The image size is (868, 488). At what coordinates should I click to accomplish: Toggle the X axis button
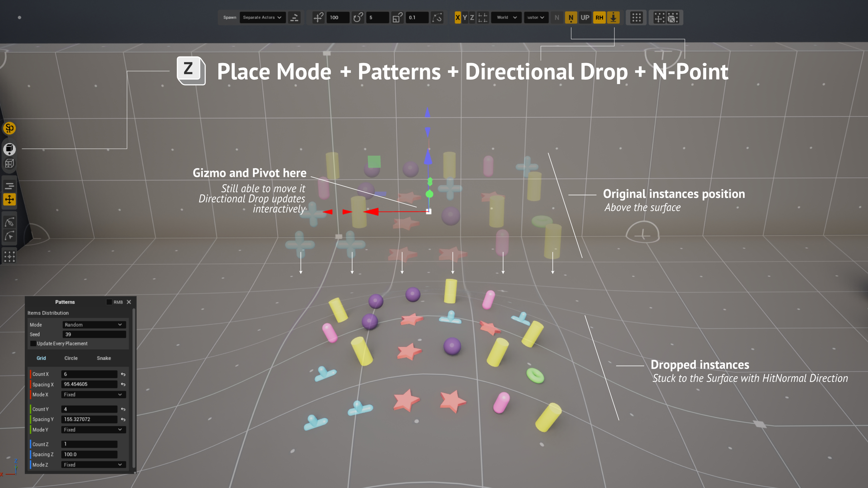(x=458, y=17)
